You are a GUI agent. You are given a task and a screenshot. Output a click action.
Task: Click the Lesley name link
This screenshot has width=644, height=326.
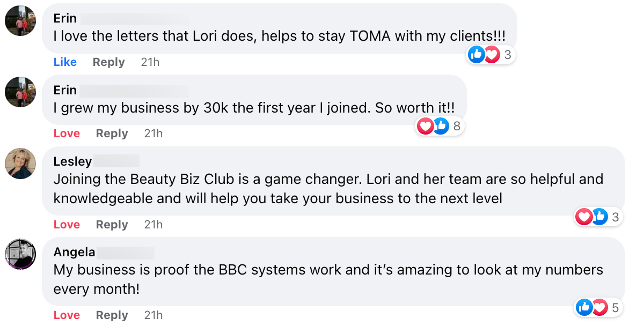point(72,161)
